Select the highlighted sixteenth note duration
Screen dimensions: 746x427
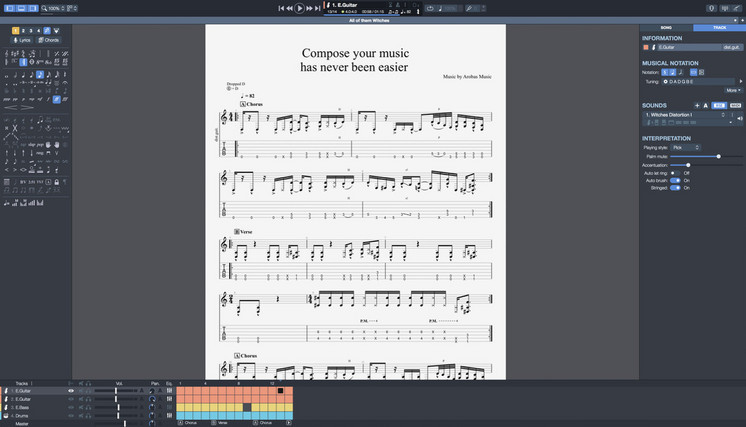coord(40,75)
